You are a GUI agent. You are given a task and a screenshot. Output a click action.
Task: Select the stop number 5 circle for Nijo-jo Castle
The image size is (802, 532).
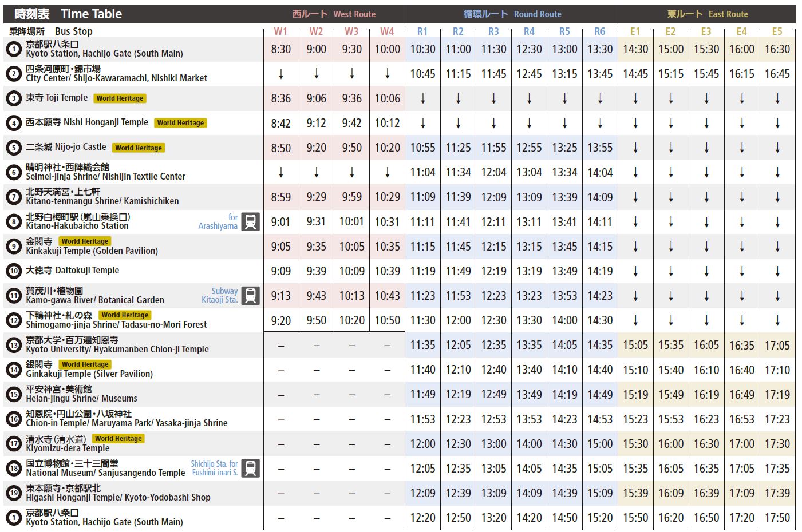(14, 148)
